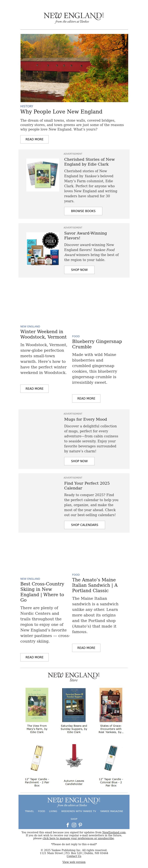The width and height of the screenshot is (148, 868).
Task: Click READ MORE under Why People Love New England
Action: pyautogui.click(x=34, y=139)
